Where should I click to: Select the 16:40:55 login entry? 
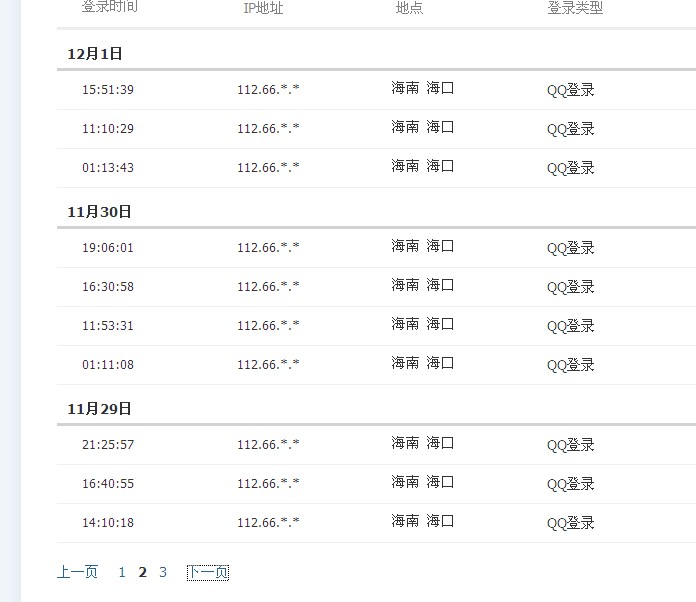[376, 484]
